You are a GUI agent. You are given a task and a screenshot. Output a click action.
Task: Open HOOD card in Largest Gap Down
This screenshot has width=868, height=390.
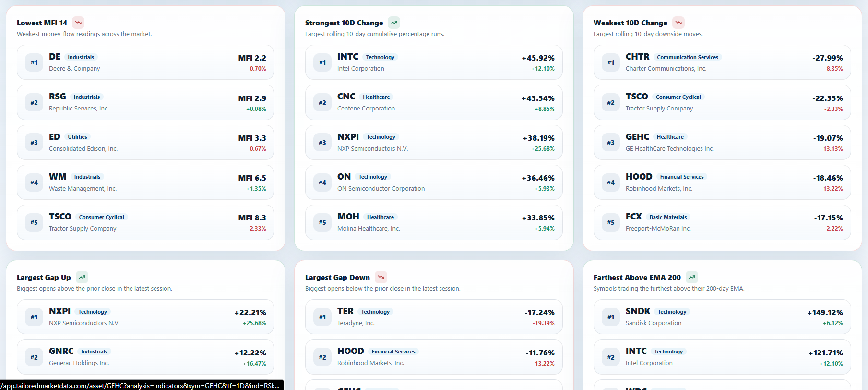pos(434,357)
